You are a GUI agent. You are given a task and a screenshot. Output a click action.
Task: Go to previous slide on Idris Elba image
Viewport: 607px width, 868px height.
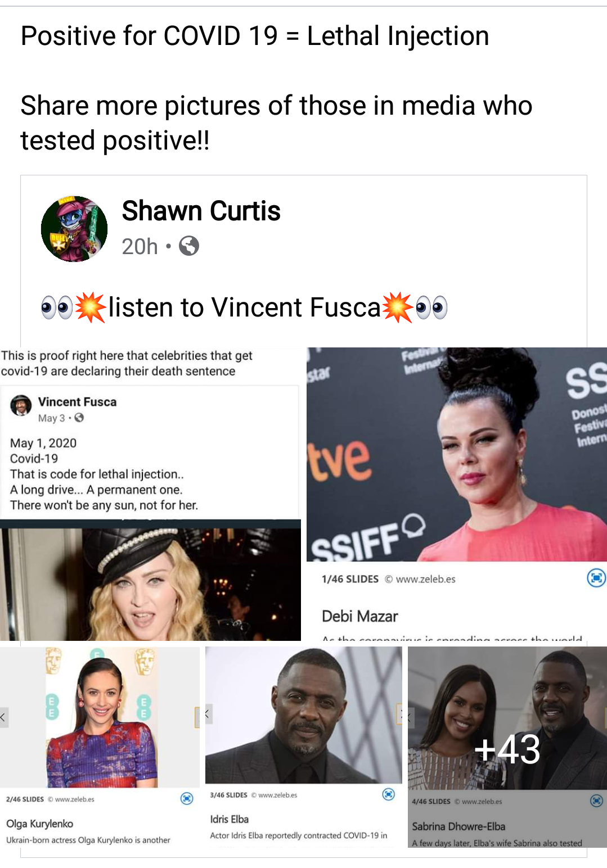209,714
